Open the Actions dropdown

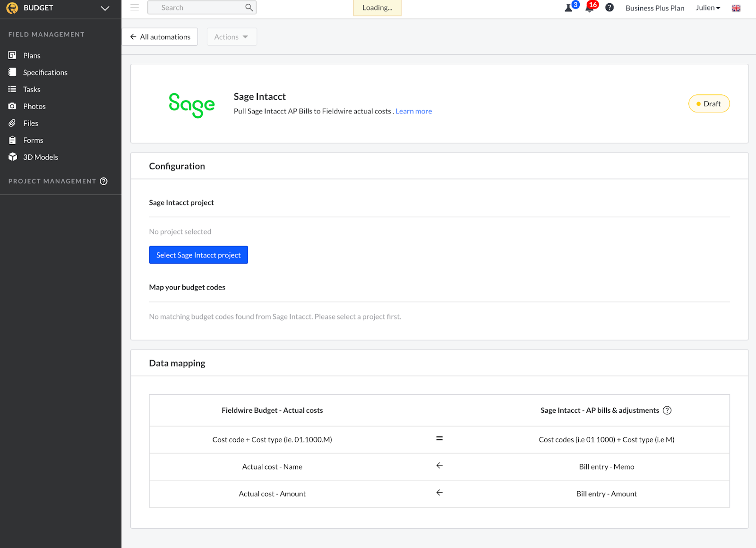click(x=232, y=37)
